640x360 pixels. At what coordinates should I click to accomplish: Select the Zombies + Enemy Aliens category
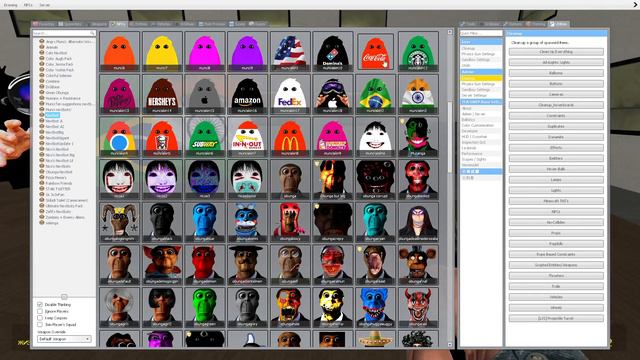pyautogui.click(x=65, y=217)
